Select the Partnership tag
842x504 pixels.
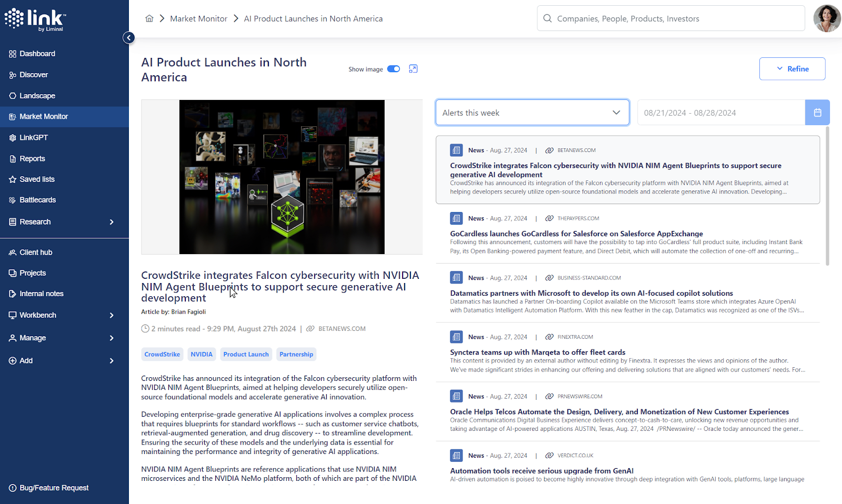296,354
